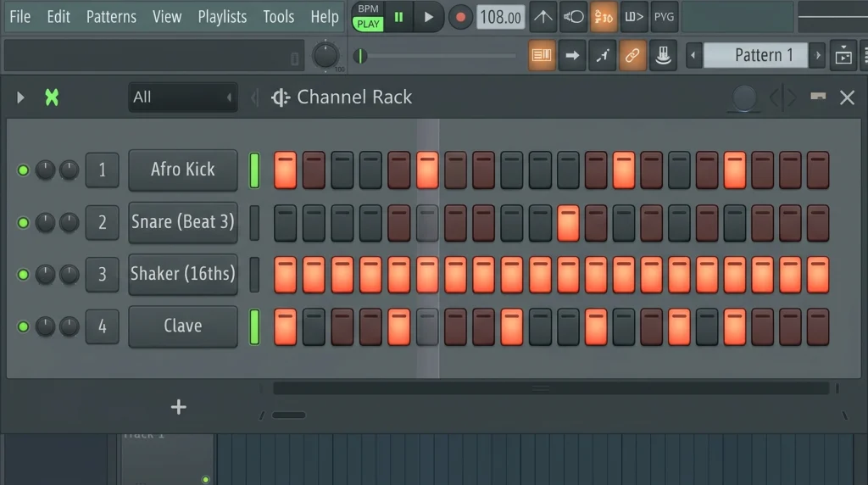Click the PVG button in transport

tap(664, 17)
